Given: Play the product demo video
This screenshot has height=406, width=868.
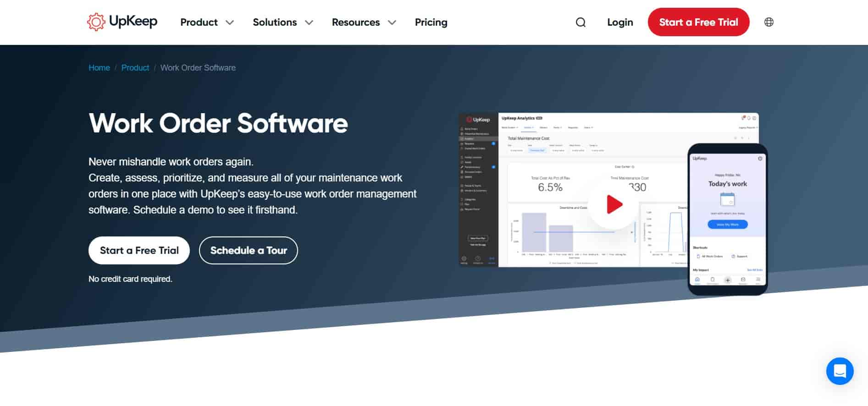Looking at the screenshot, I should click(614, 204).
